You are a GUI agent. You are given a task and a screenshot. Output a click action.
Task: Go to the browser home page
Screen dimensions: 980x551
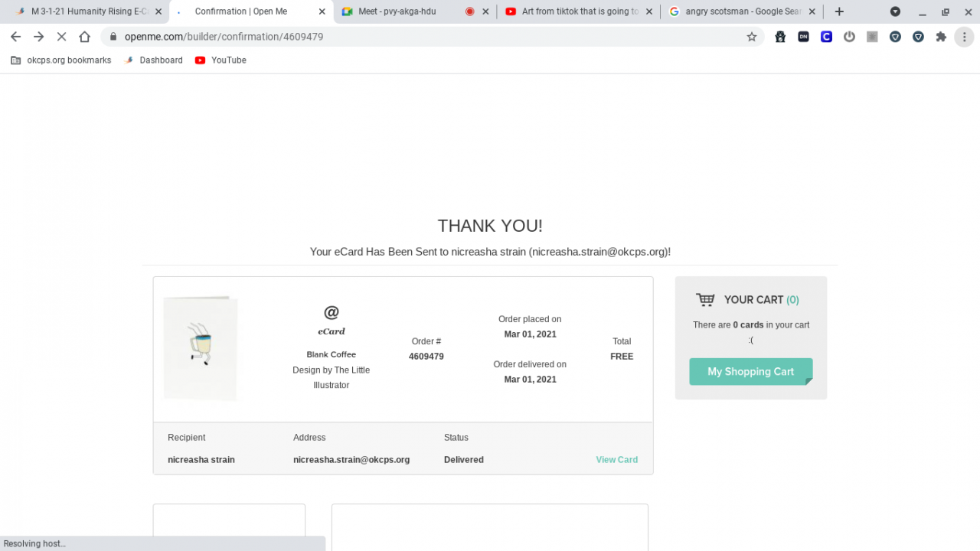[84, 37]
